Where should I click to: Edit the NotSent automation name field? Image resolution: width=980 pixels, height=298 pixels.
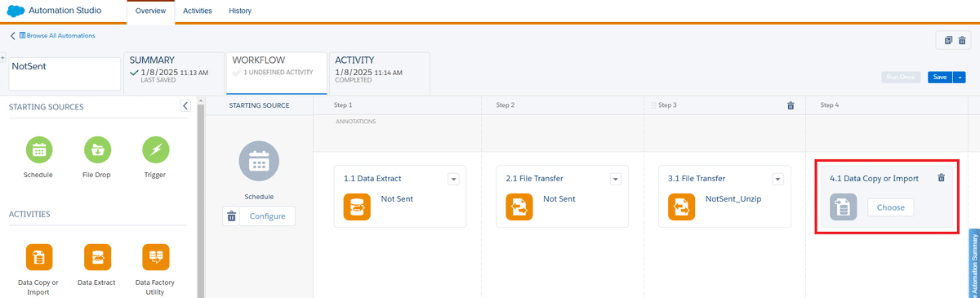point(65,73)
